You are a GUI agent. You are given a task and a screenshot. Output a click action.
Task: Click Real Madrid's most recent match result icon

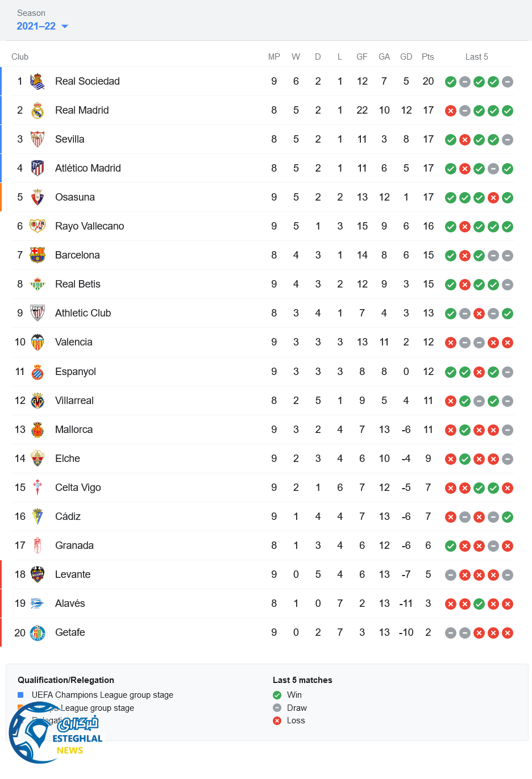click(508, 111)
